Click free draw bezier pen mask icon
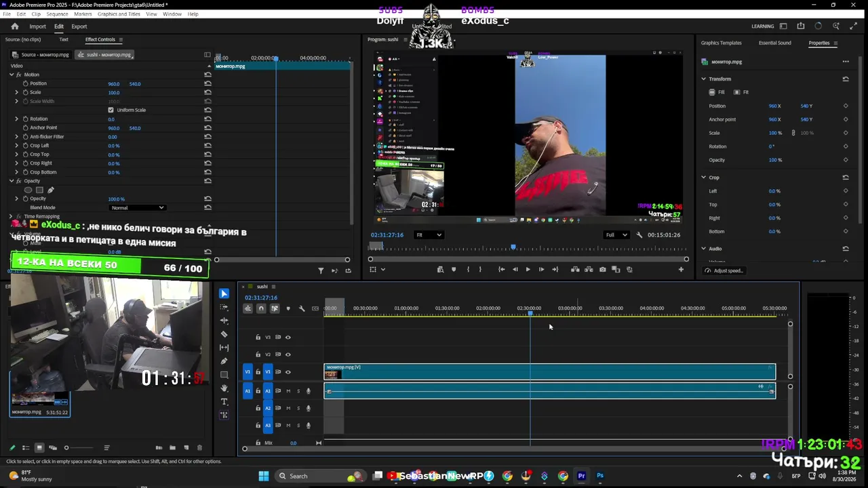The image size is (868, 488). 50,190
